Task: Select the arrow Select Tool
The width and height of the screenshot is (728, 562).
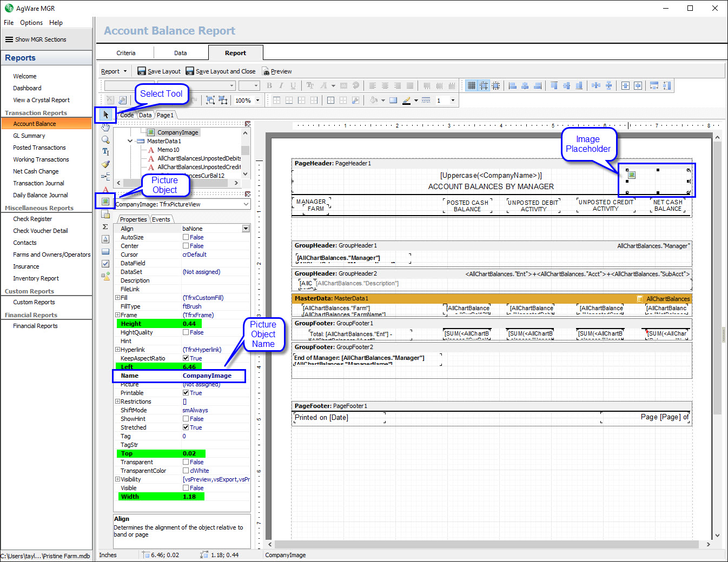Action: click(106, 115)
